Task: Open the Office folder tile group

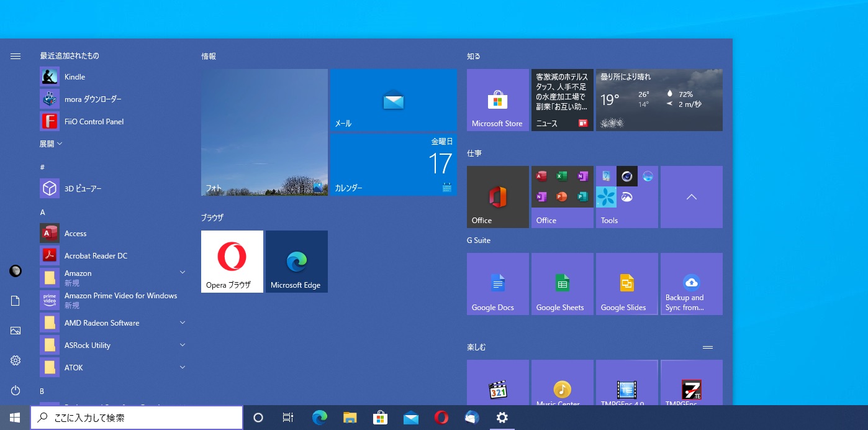Action: click(563, 197)
